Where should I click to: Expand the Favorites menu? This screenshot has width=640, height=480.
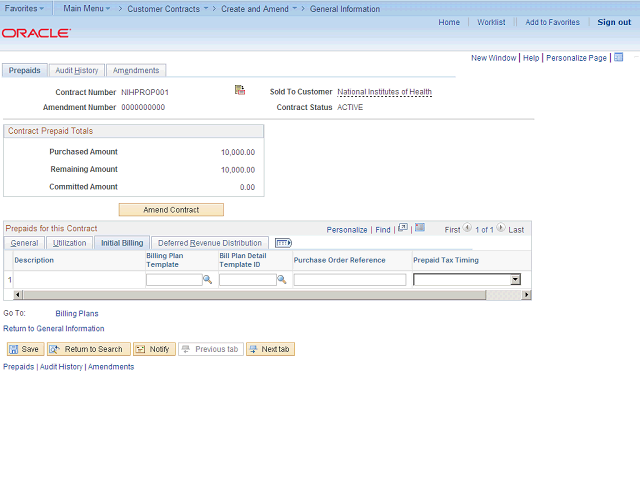24,9
